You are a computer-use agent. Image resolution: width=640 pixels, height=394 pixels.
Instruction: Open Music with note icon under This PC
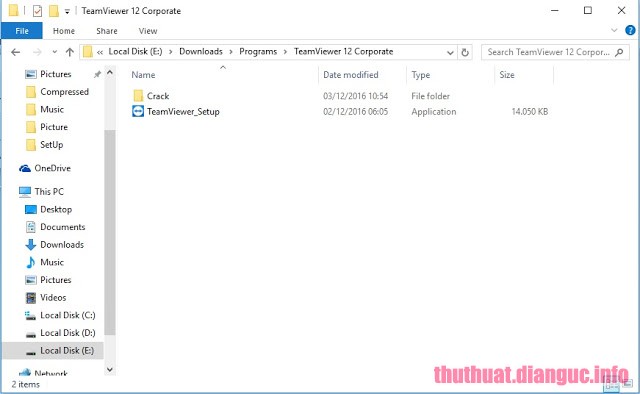pyautogui.click(x=52, y=262)
